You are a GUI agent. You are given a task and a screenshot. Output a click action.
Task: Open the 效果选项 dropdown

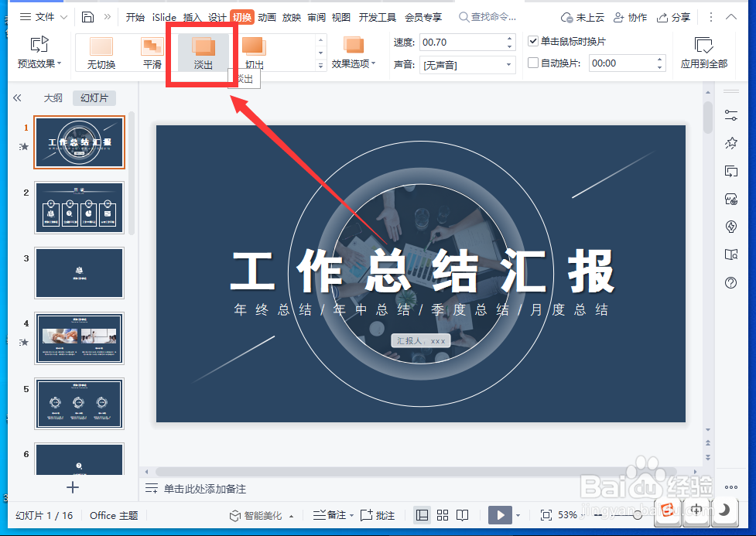354,53
